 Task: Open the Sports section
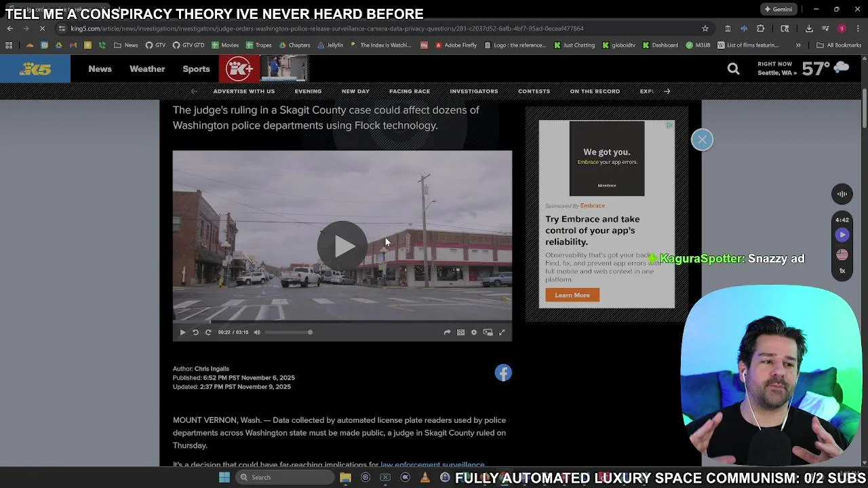(x=196, y=69)
